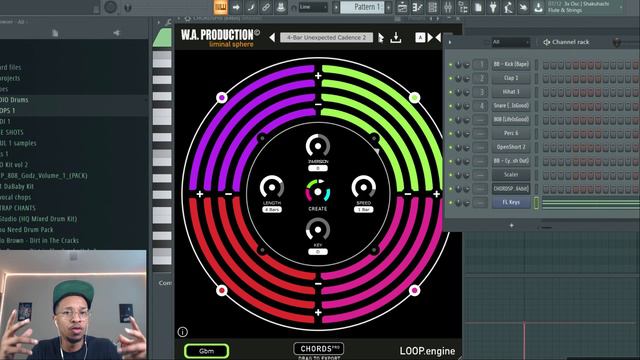Toggle mute LED for Perc 6 channel

[451, 133]
